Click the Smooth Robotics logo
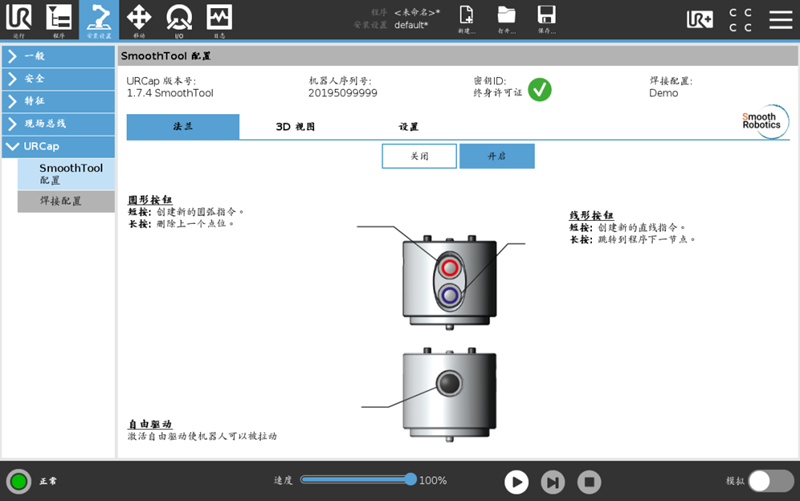This screenshot has width=800, height=501. point(765,121)
